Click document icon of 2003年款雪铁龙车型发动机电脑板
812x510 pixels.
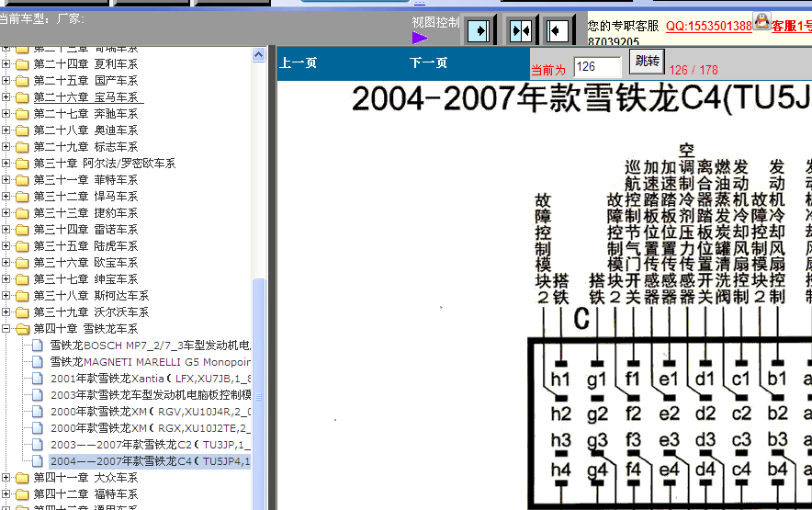[x=38, y=395]
